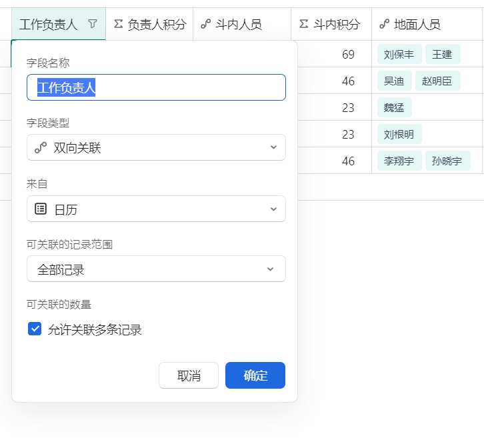The image size is (484, 448).
Task: Click the filter icon in 工作负责人 header
Action: (x=93, y=24)
